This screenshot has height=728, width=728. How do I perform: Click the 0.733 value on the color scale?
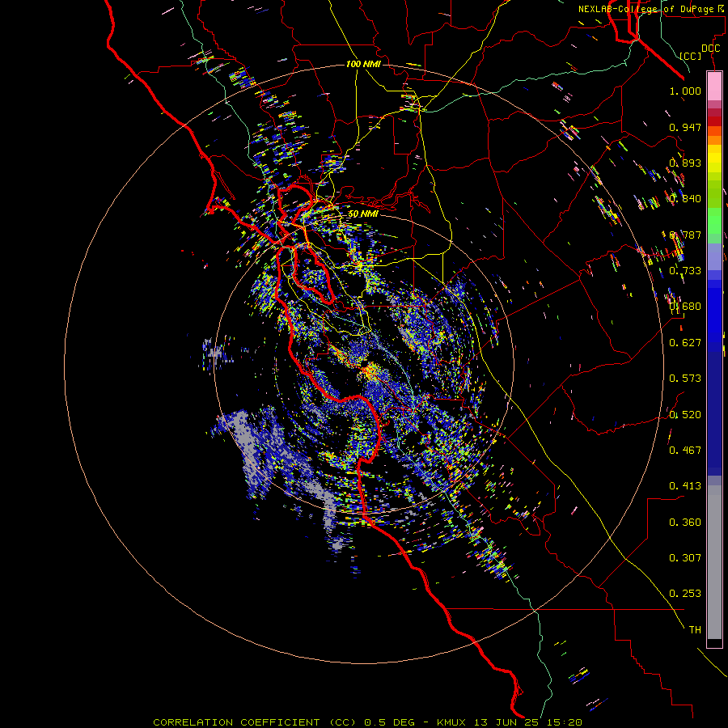pos(685,271)
